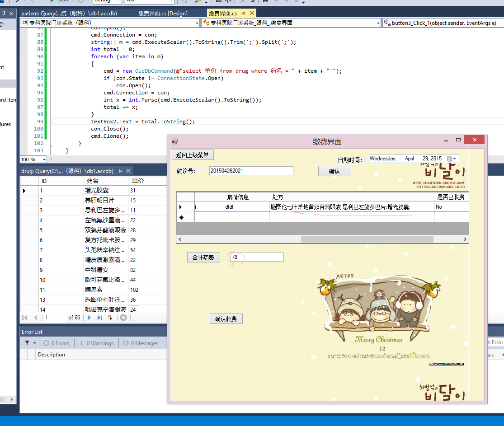Click the 药名 column header in drug table

click(106, 181)
